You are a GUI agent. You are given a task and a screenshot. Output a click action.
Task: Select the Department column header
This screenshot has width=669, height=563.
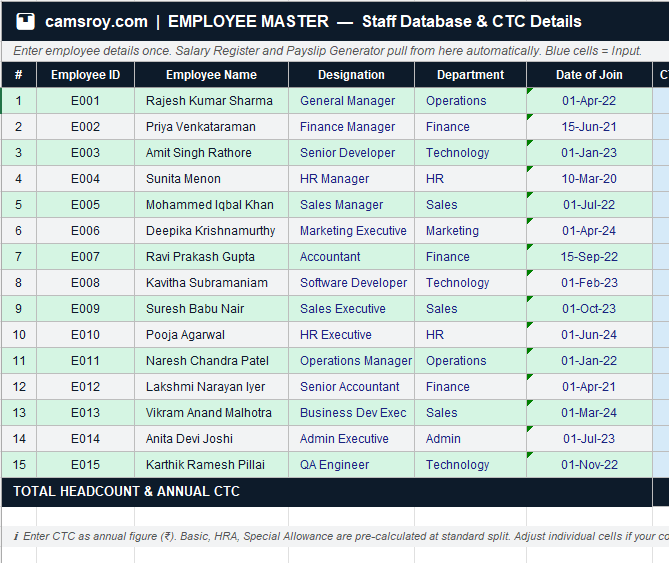[470, 75]
